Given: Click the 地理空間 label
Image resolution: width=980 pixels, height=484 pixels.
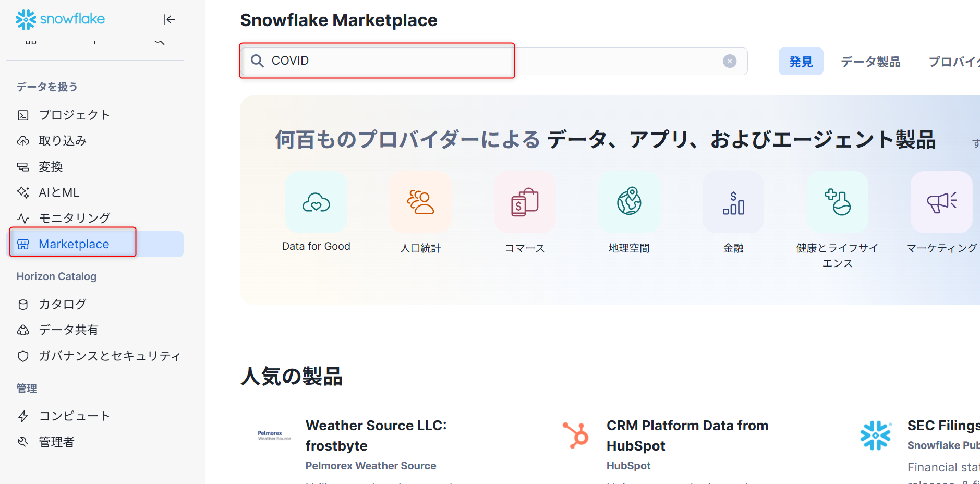Looking at the screenshot, I should pos(629,248).
